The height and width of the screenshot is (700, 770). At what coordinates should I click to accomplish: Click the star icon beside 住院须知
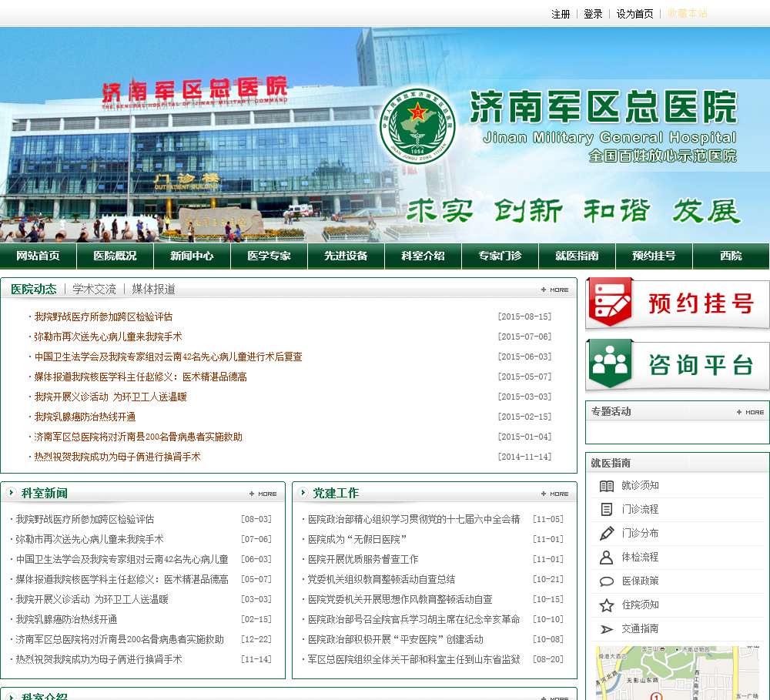(607, 605)
